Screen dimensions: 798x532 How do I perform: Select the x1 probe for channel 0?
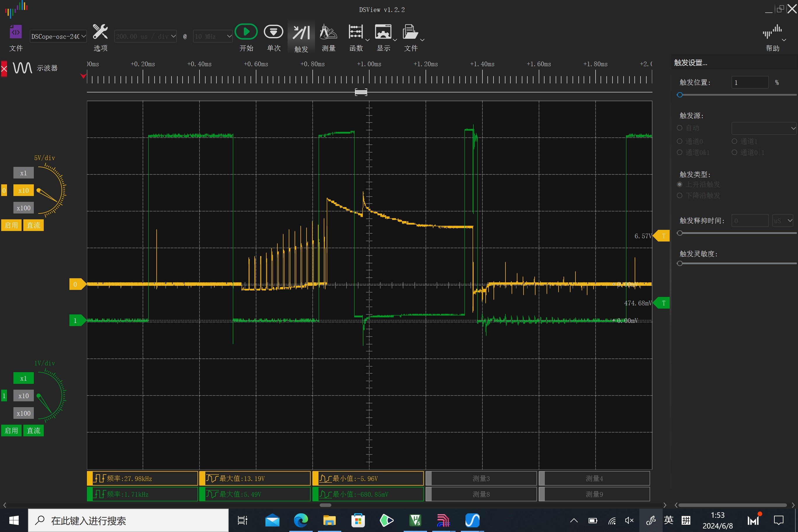[23, 173]
